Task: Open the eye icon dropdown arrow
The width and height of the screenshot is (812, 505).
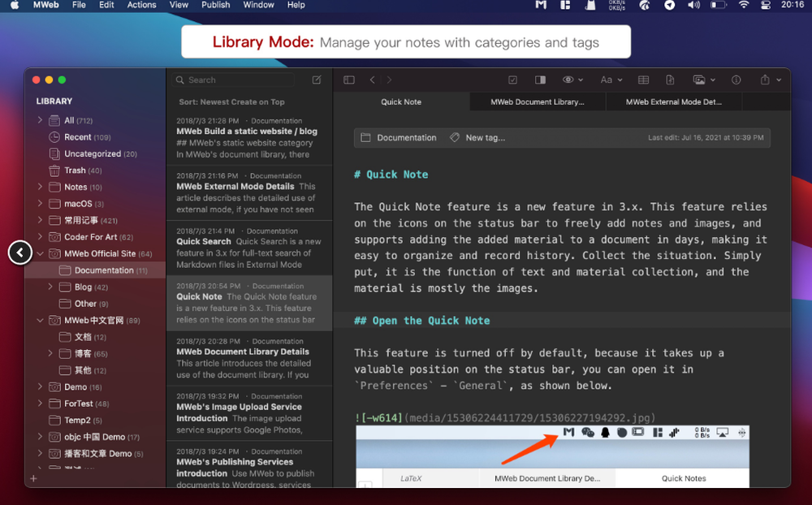Action: tap(581, 80)
